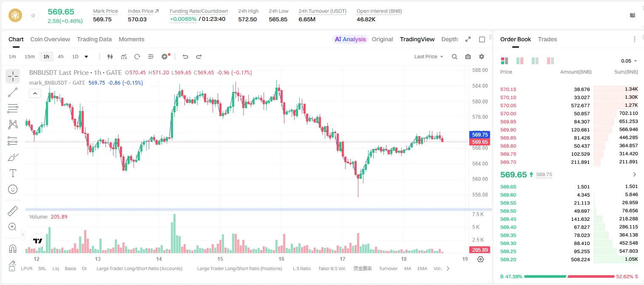Open the 0.05 price grouping dropdown
The image size is (644, 285).
(629, 61)
